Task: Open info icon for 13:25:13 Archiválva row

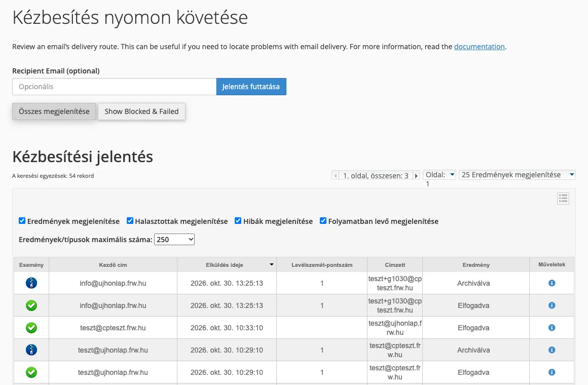Action: (552, 283)
